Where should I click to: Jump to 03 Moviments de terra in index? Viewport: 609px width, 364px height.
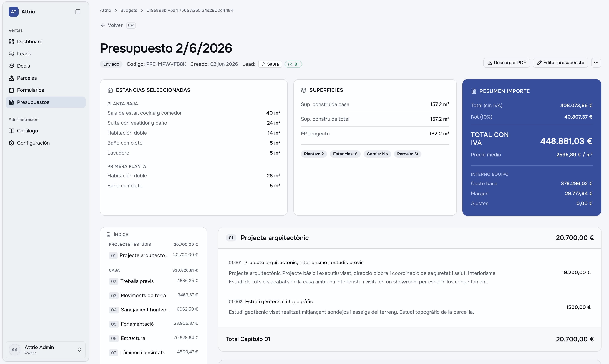153,296
